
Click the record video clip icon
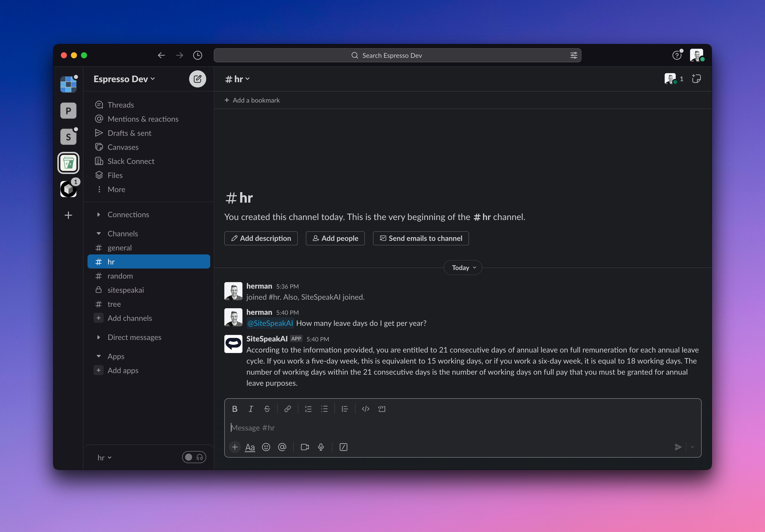(304, 447)
